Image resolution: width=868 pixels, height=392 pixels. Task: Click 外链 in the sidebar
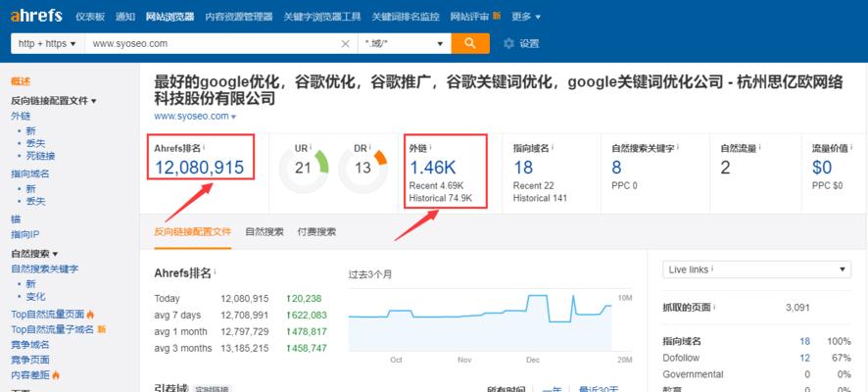coord(21,116)
